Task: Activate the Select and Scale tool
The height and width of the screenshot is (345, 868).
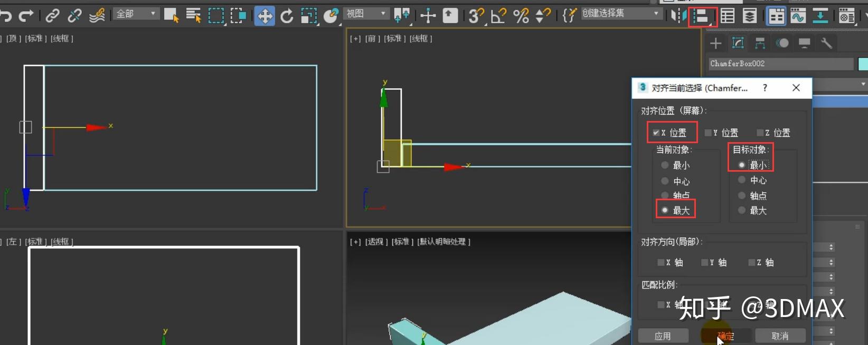Action: click(x=309, y=16)
